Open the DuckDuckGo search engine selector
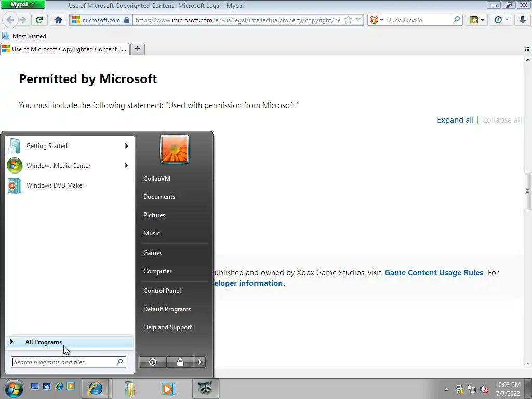This screenshot has height=399, width=532. pos(376,20)
